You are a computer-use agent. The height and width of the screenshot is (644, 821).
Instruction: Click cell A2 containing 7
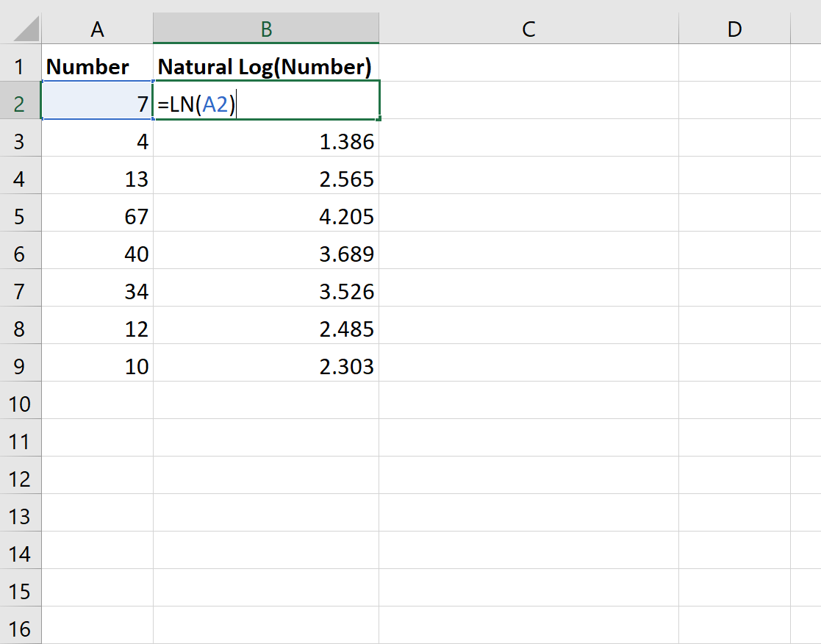[x=98, y=104]
